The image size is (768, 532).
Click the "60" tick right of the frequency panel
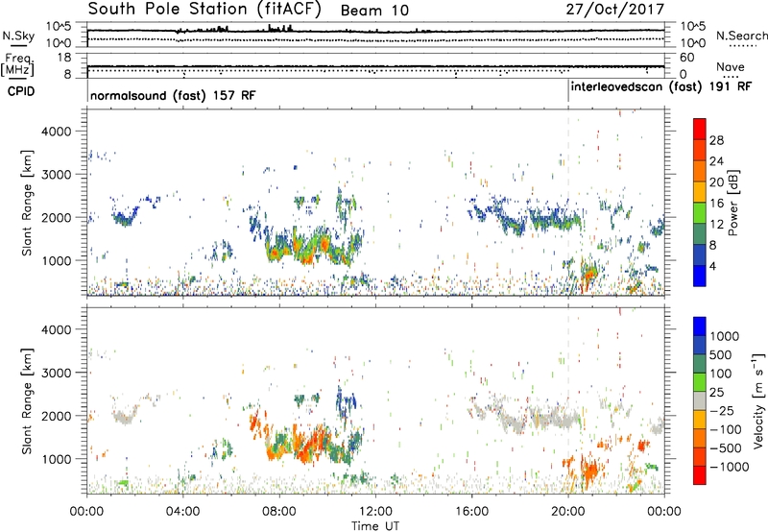tap(687, 58)
